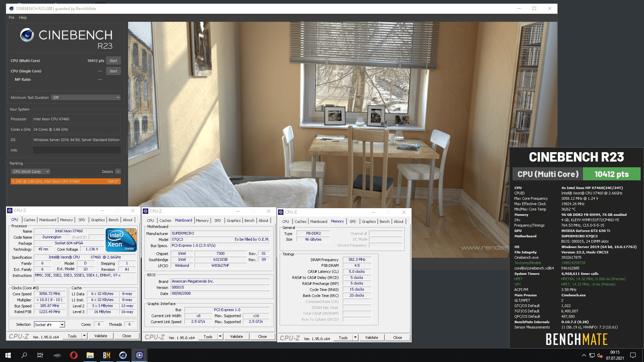Show hidden system tray icons

584,355
